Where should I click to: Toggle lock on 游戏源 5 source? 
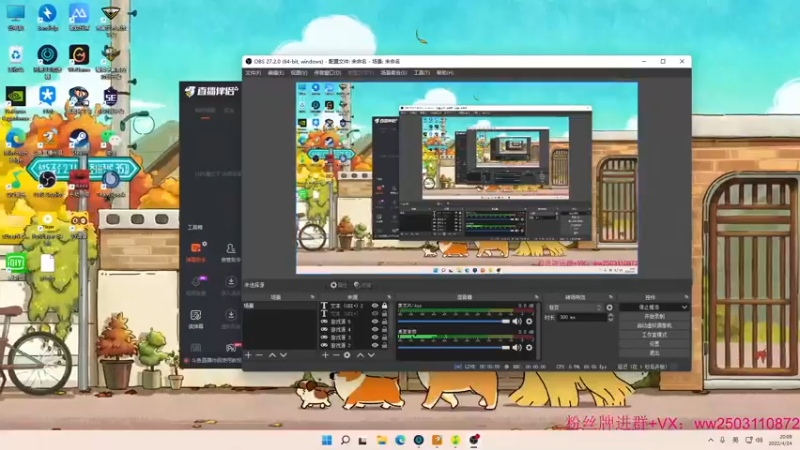coord(385,321)
